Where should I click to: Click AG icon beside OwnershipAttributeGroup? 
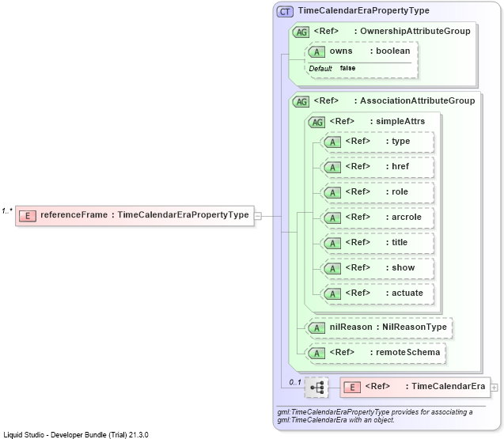pos(301,32)
